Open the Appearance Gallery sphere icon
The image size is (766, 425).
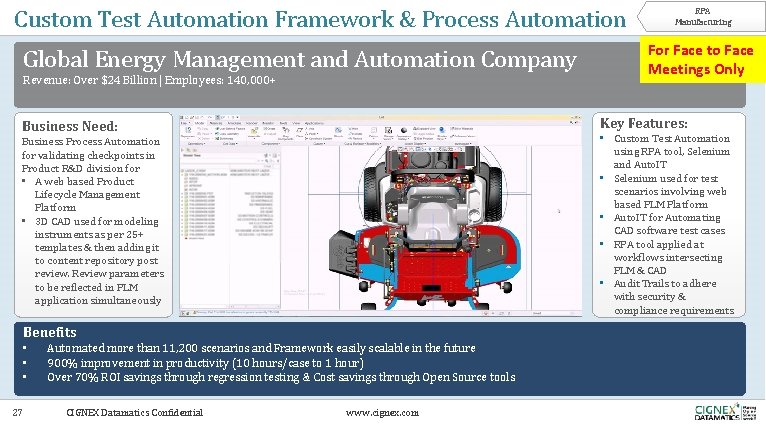point(404,130)
